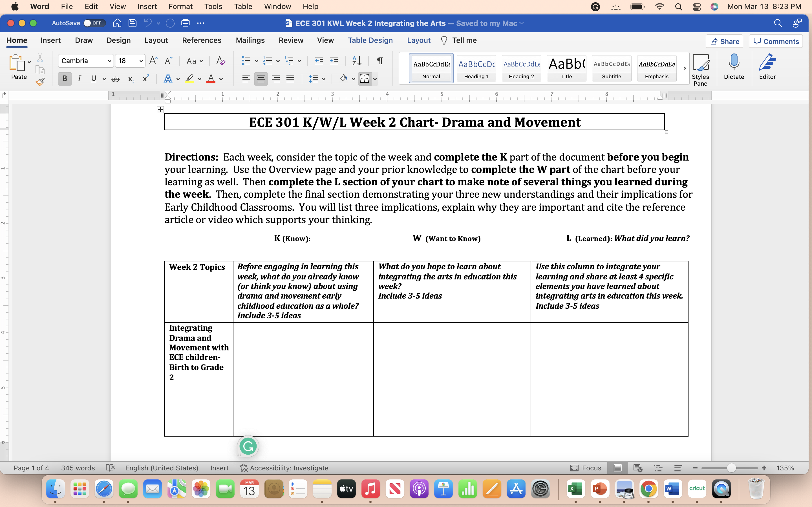Click the Share button

pos(724,41)
